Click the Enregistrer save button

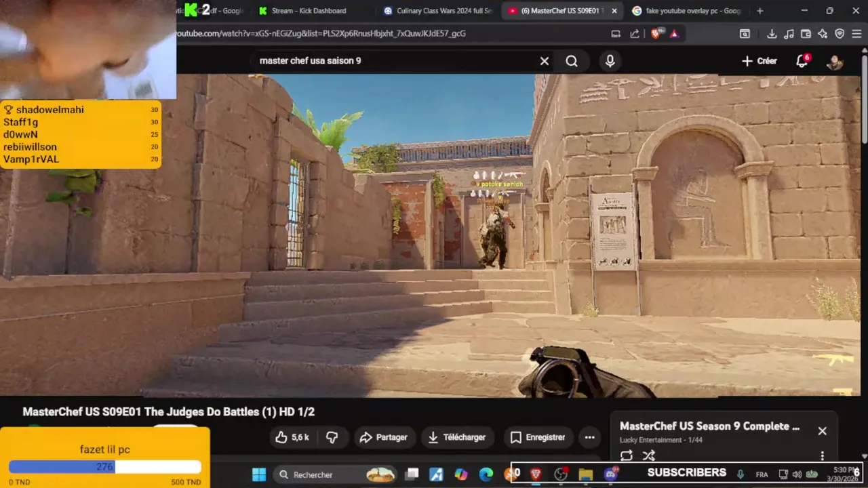click(x=538, y=437)
